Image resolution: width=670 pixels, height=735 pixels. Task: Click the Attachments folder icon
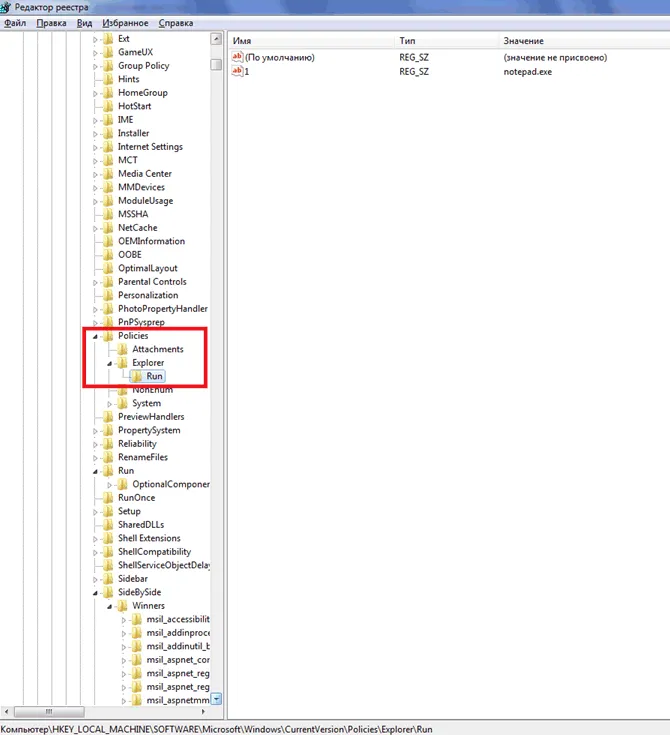(122, 349)
